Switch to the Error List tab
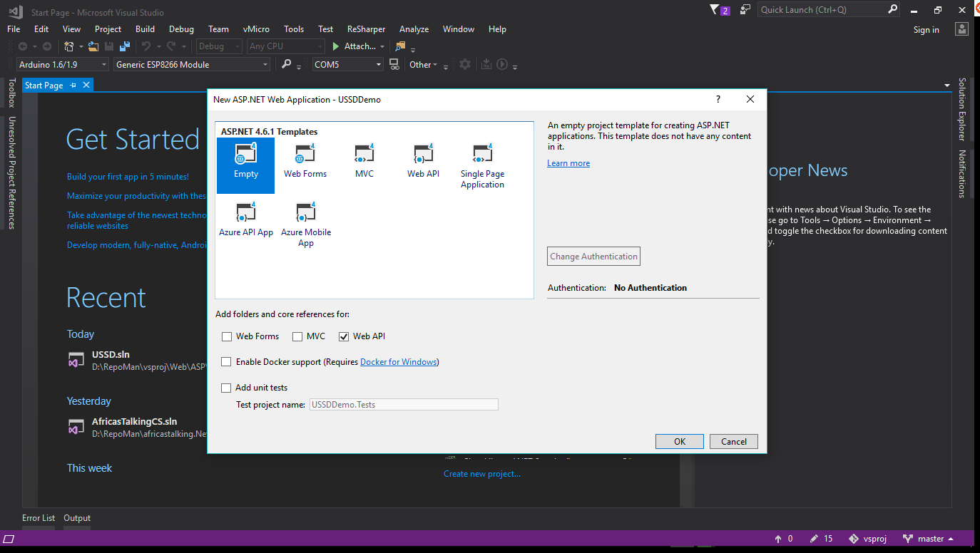 (x=39, y=518)
